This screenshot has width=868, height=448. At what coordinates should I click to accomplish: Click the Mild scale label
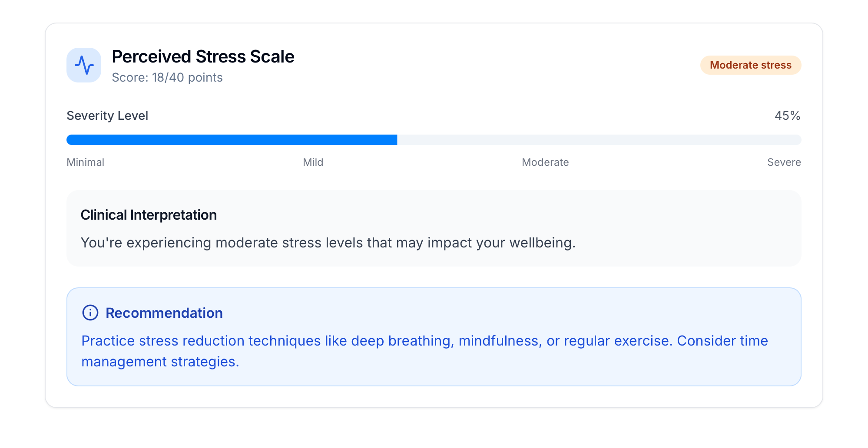point(313,162)
